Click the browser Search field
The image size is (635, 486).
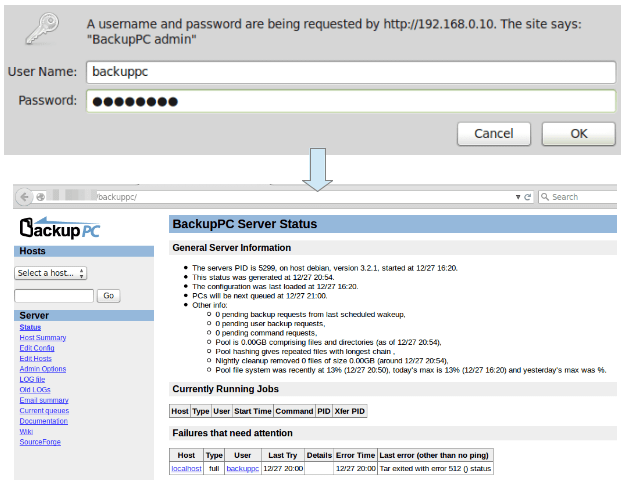coord(577,197)
